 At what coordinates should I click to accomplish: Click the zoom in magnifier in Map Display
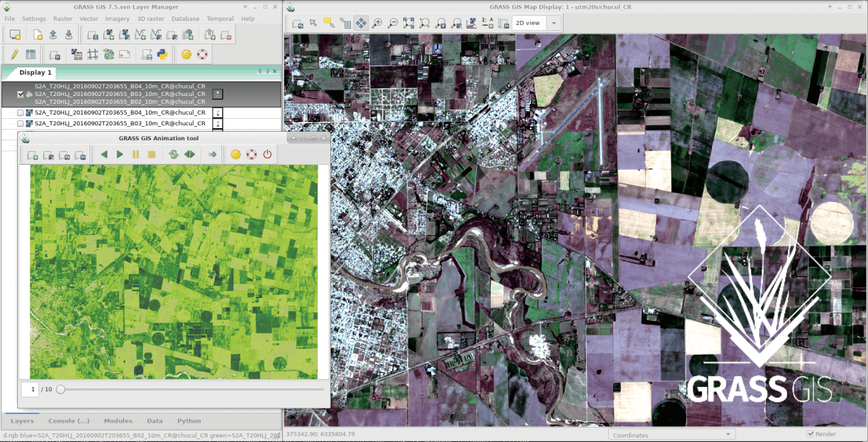(377, 23)
